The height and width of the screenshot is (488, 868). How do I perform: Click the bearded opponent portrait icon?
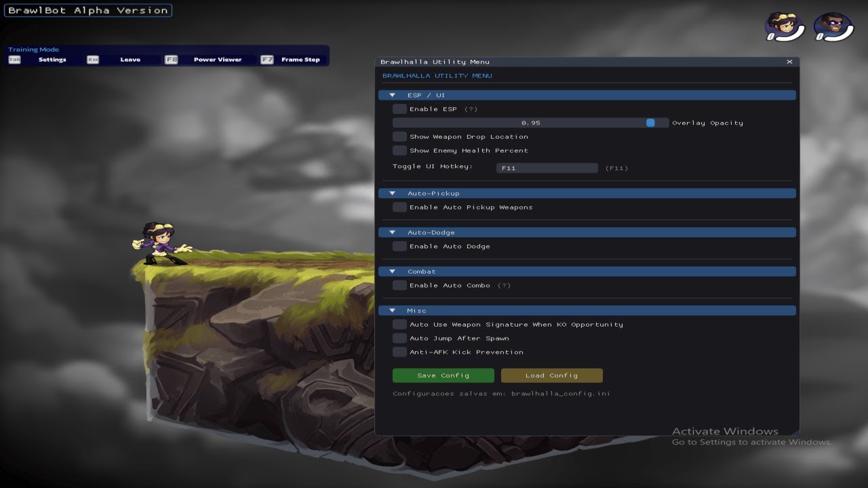point(833,26)
